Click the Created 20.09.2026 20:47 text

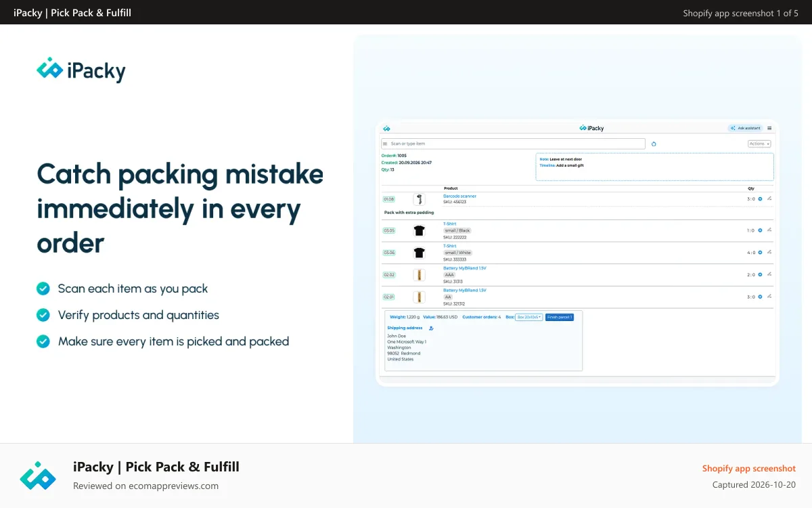407,163
